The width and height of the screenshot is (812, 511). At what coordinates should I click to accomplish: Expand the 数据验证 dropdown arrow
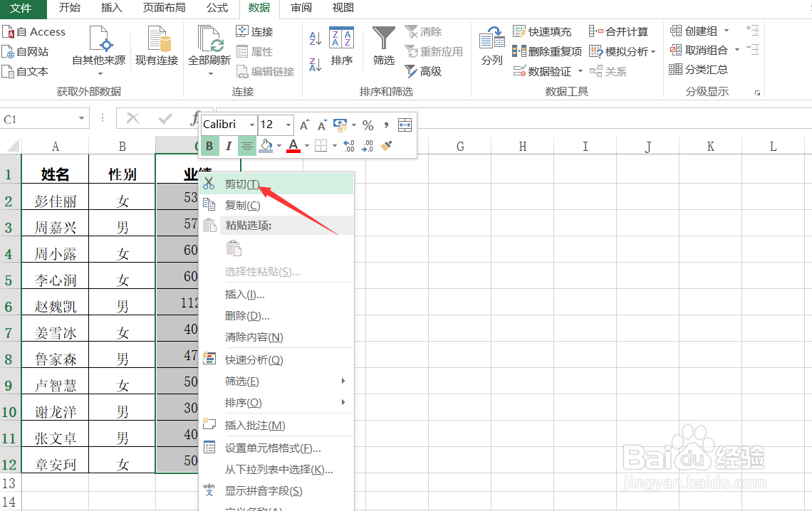pos(580,71)
